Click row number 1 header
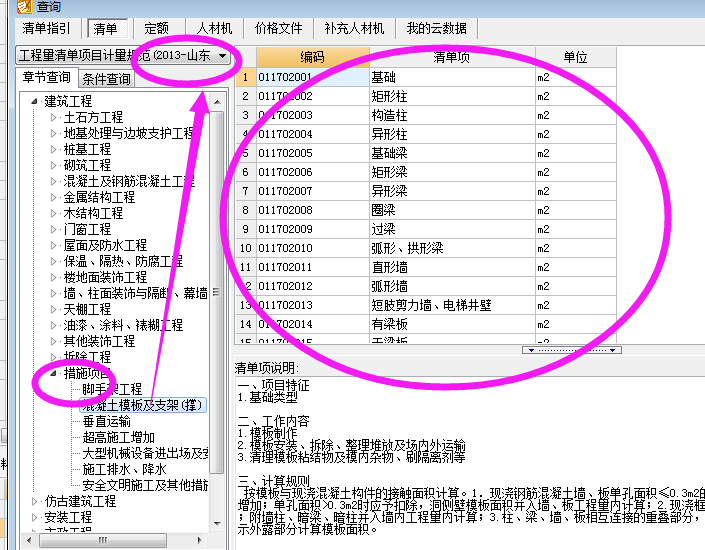Viewport: 705px width, 550px height. pyautogui.click(x=245, y=77)
